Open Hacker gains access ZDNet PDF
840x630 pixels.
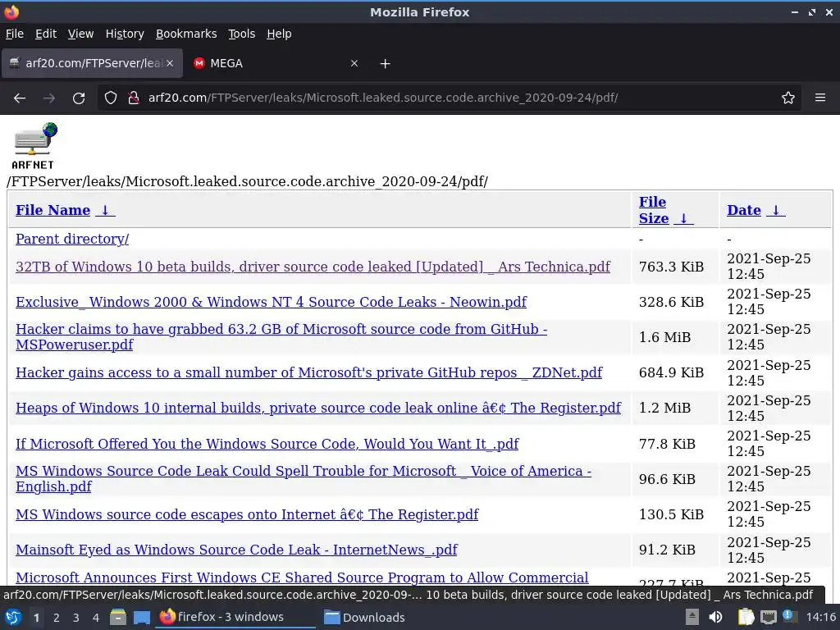(309, 373)
